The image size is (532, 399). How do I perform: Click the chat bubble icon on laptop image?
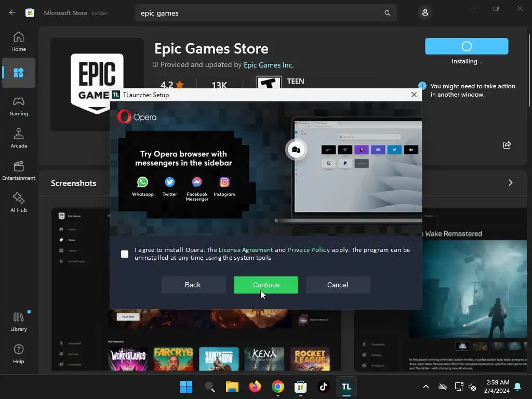pos(296,150)
